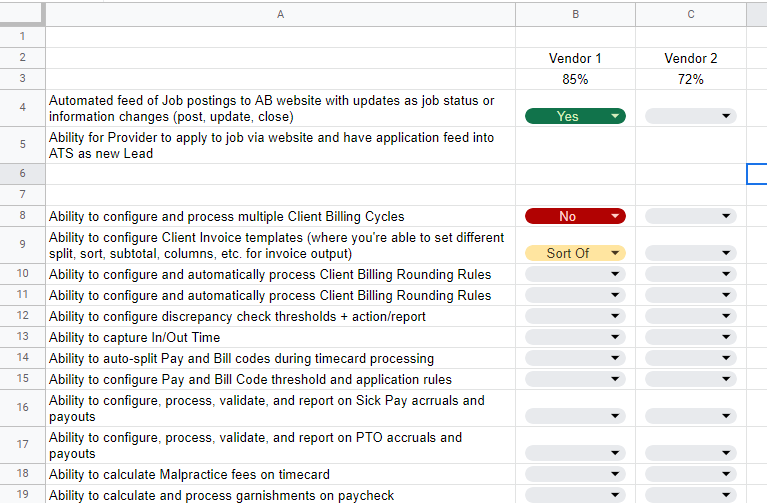The height and width of the screenshot is (503, 767).
Task: Click the Vendor 2 cell
Action: click(691, 58)
